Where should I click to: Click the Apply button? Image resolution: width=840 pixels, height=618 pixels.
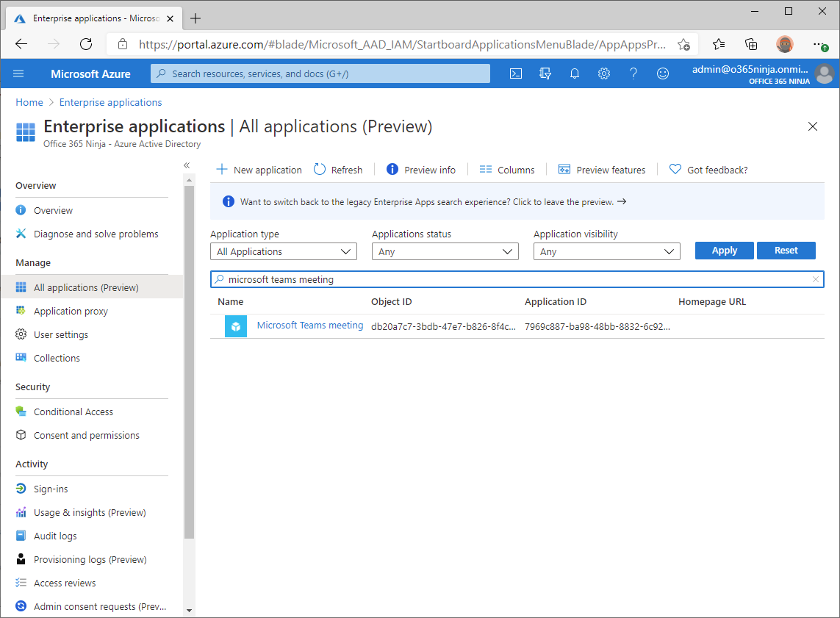tap(725, 251)
